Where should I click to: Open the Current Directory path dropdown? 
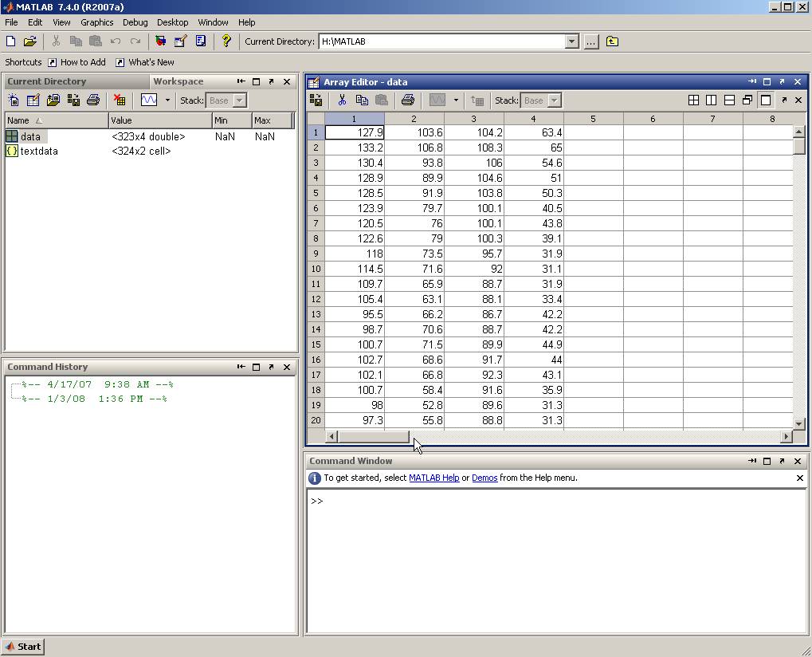pyautogui.click(x=571, y=41)
